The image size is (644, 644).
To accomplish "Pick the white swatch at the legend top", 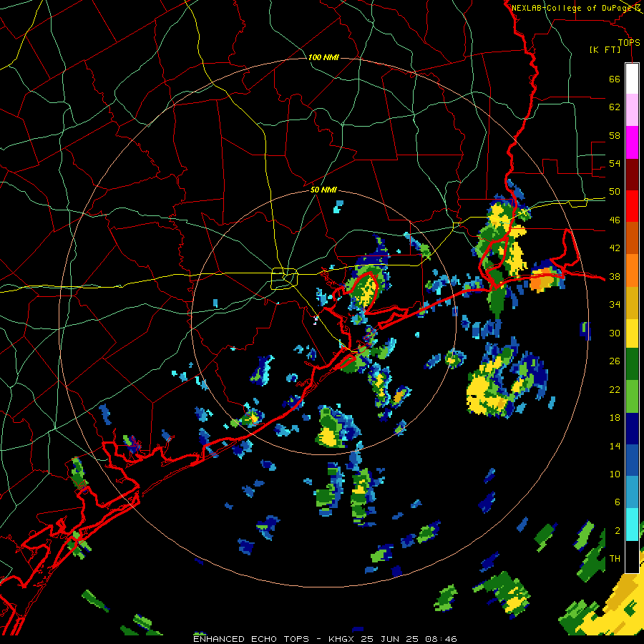I will (x=632, y=79).
